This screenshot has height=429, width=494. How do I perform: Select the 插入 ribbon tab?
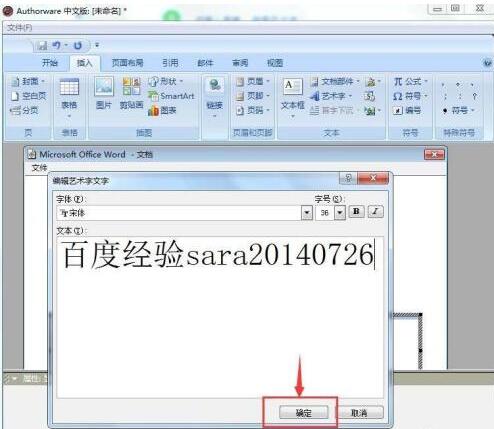click(85, 63)
